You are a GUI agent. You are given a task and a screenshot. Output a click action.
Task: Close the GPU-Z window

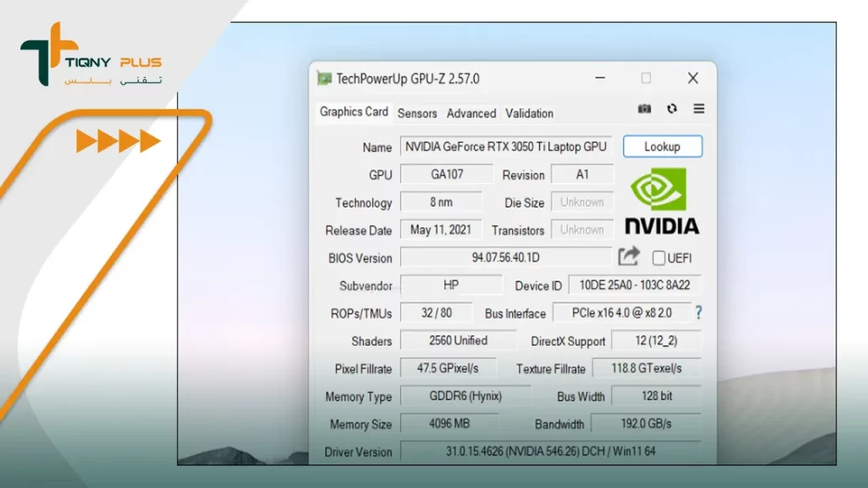click(x=693, y=78)
